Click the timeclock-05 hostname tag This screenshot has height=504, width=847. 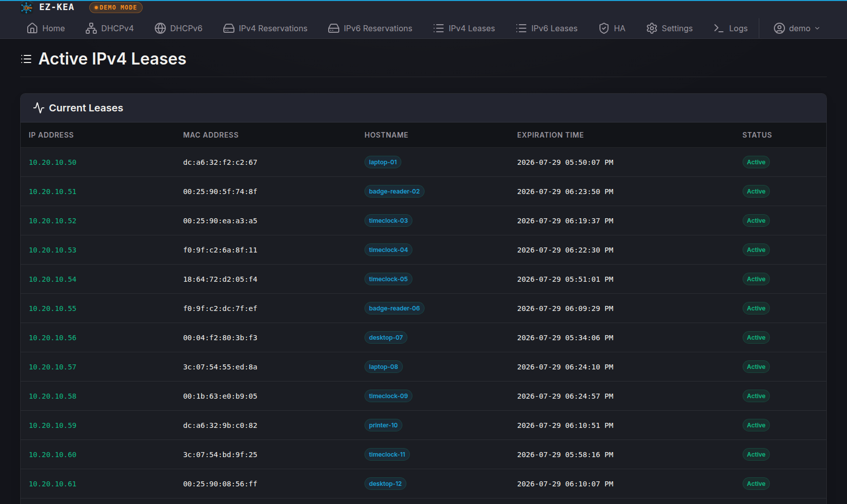point(388,279)
